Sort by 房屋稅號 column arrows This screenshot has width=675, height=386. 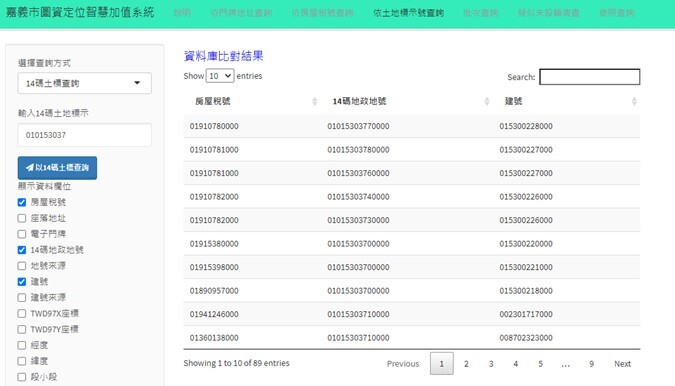(314, 101)
